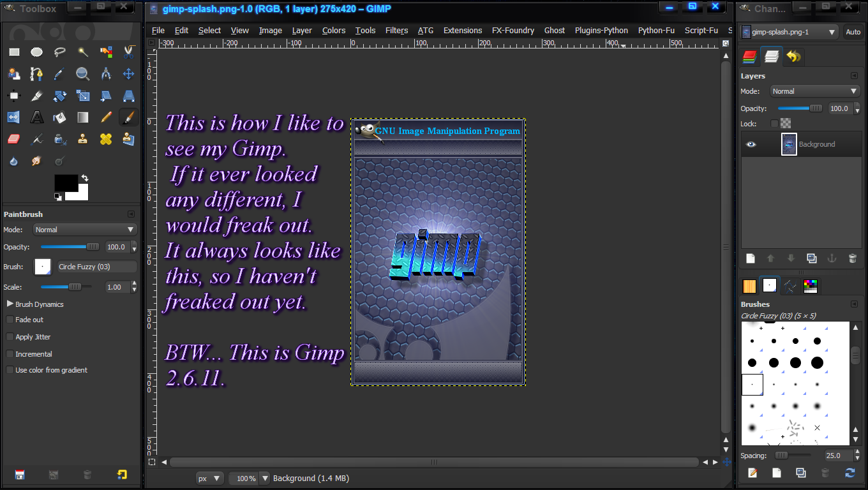Viewport: 868px width, 490px height.
Task: Toggle the Lock pixels checkbox
Action: 774,124
